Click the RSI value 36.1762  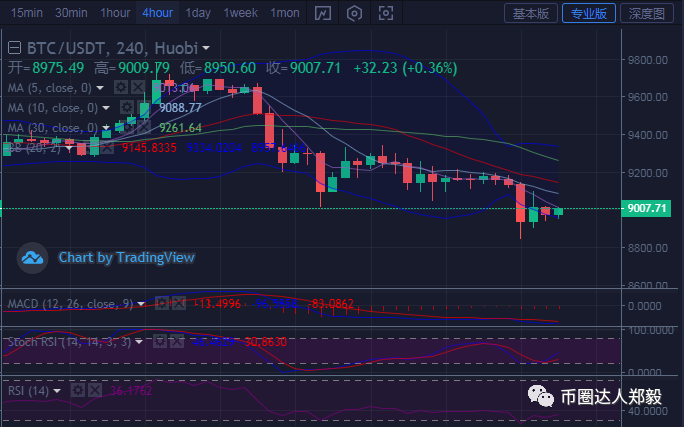131,390
